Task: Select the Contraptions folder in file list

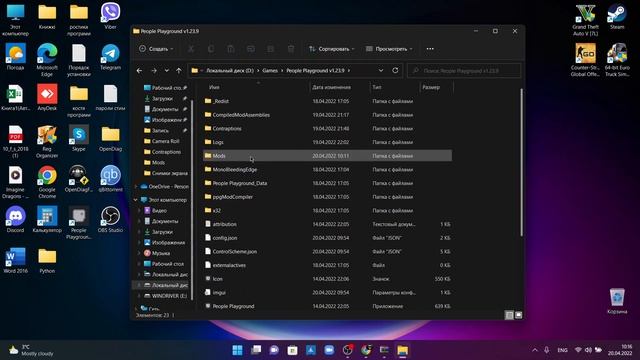Action: (327, 129)
